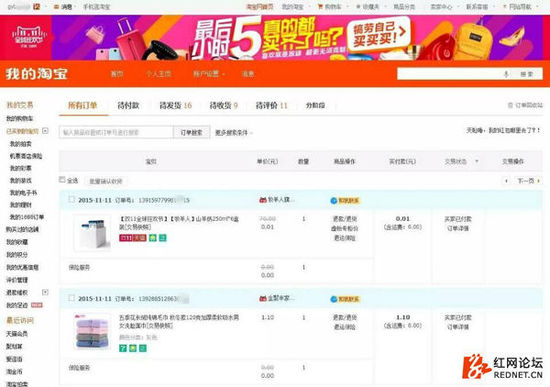Click the purple towel product thumbnail
The width and height of the screenshot is (550, 387).
pos(92,331)
